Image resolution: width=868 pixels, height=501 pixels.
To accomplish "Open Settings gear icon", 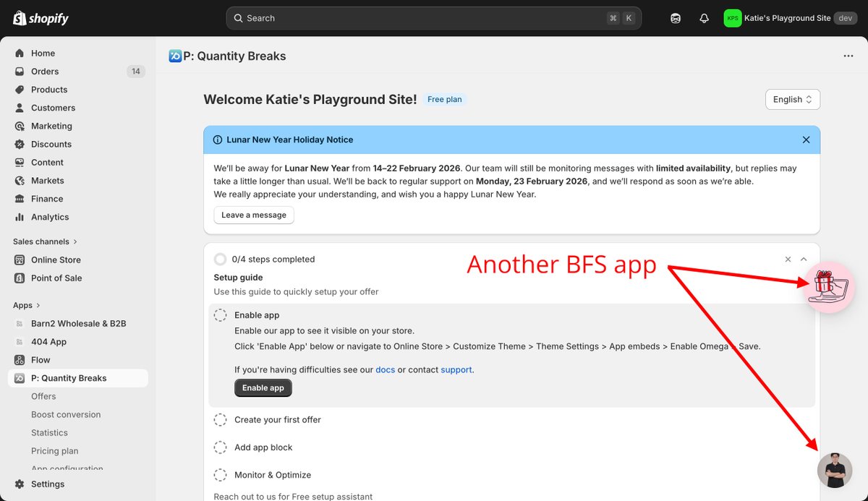I will click(x=20, y=484).
